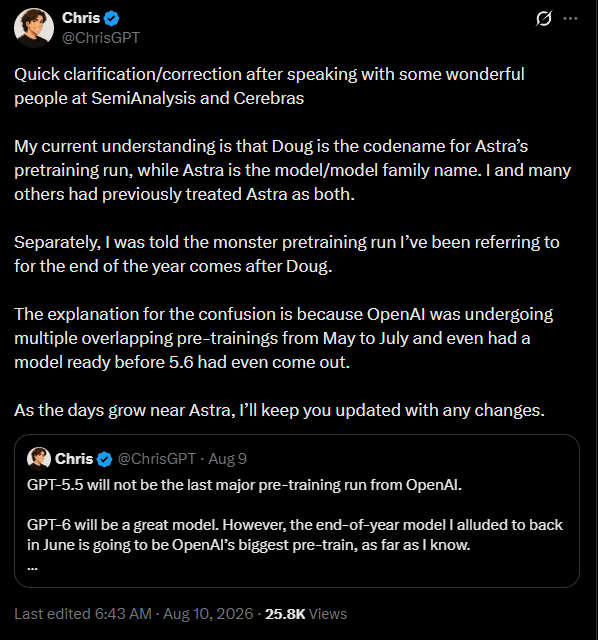Open the three-dot more options menu
The height and width of the screenshot is (640, 598).
coord(570,18)
